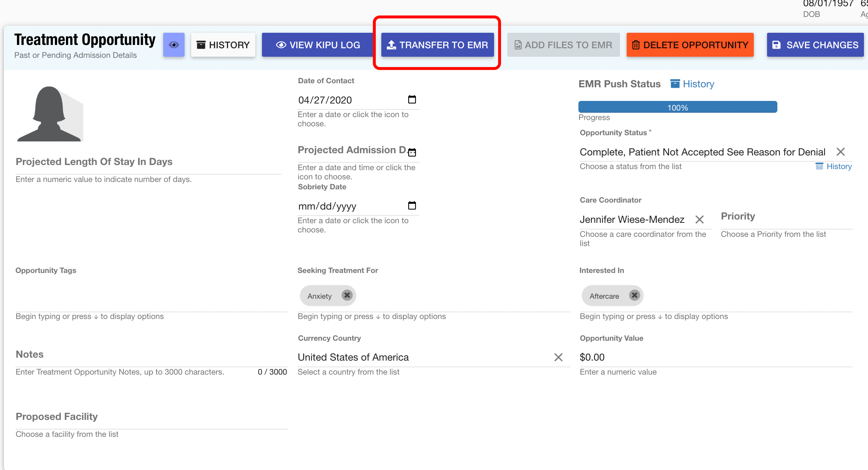868x470 pixels.
Task: Click the eye preview icon beside Treatment Opportunity
Action: coord(174,45)
